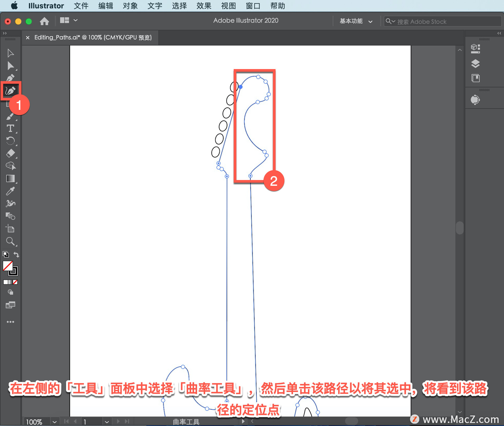Swap Fill and Stroke arrow icon

point(16,254)
